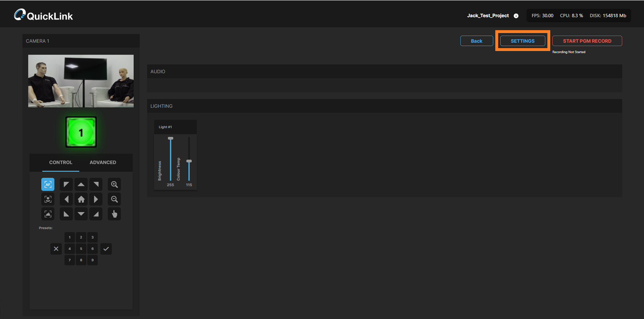Pan camera left with the left arrow
Viewport: 644px width, 319px height.
tap(66, 199)
